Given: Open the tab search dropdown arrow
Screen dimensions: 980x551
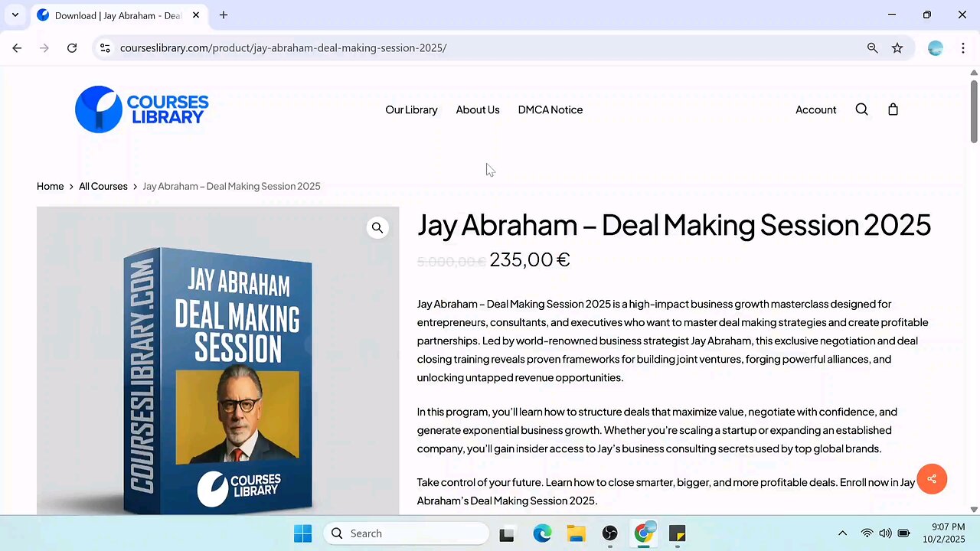Looking at the screenshot, I should (x=15, y=15).
